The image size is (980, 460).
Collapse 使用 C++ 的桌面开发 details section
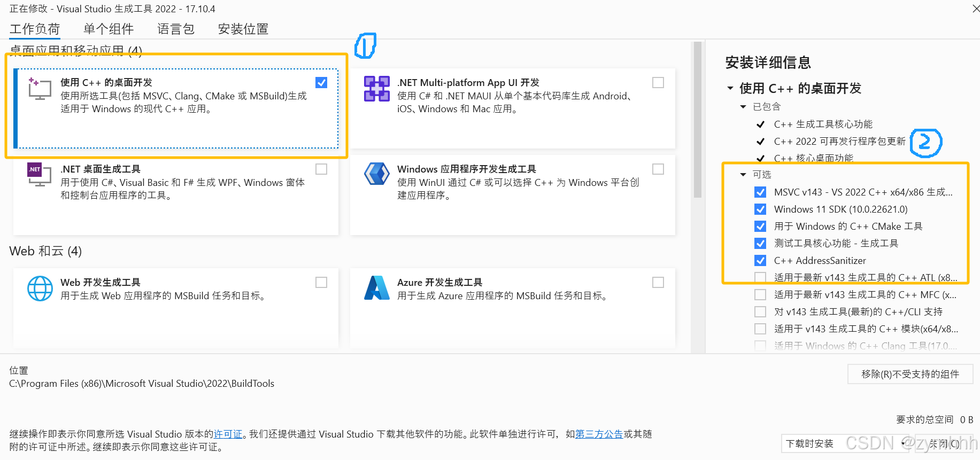tap(730, 88)
